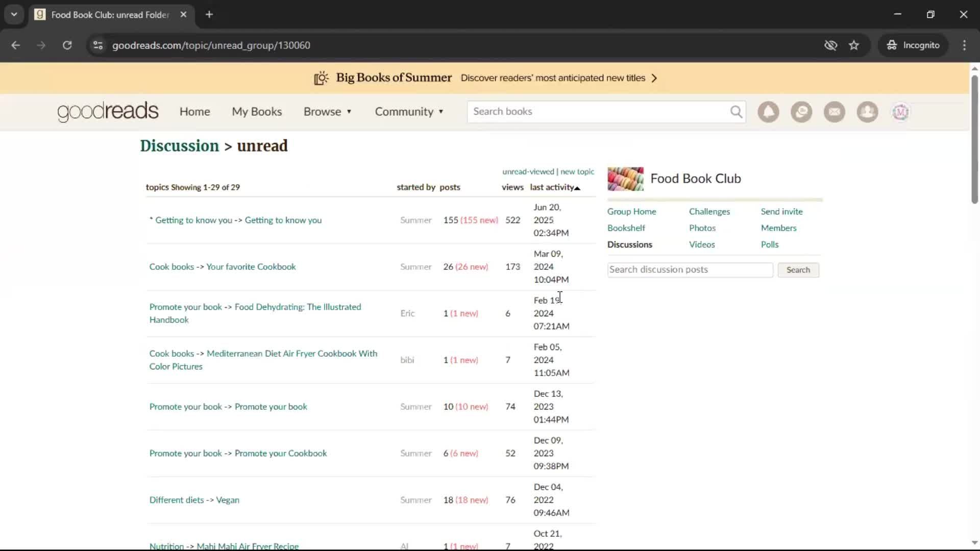
Task: Open the messages envelope icon
Action: (x=835, y=112)
